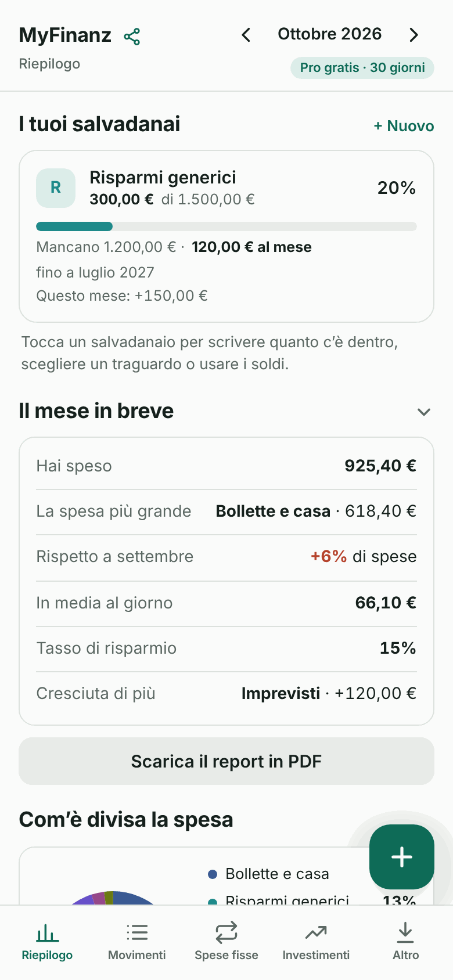Tap the R avatar of Risparmi generici

[x=56, y=188]
